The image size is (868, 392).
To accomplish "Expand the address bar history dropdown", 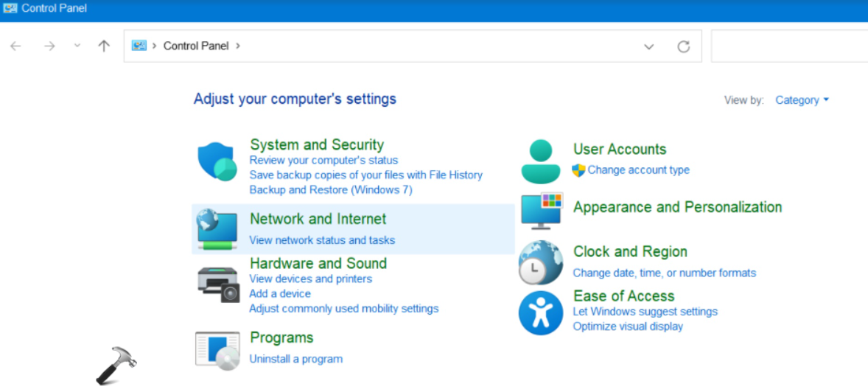I will 648,46.
